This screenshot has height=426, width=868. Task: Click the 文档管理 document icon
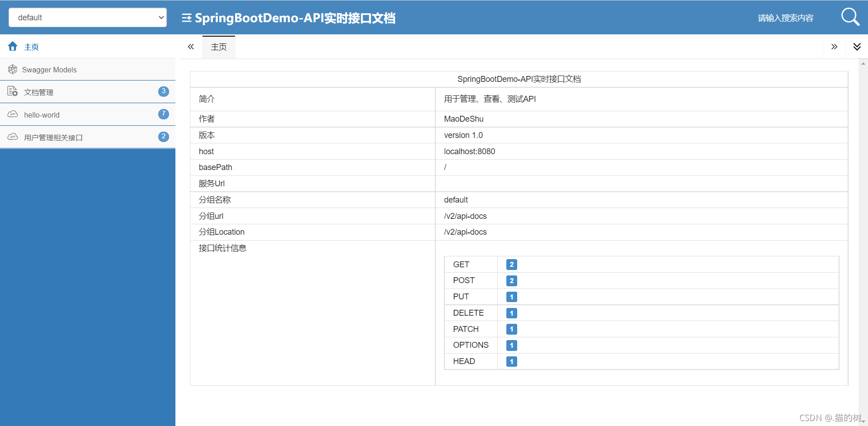tap(13, 91)
